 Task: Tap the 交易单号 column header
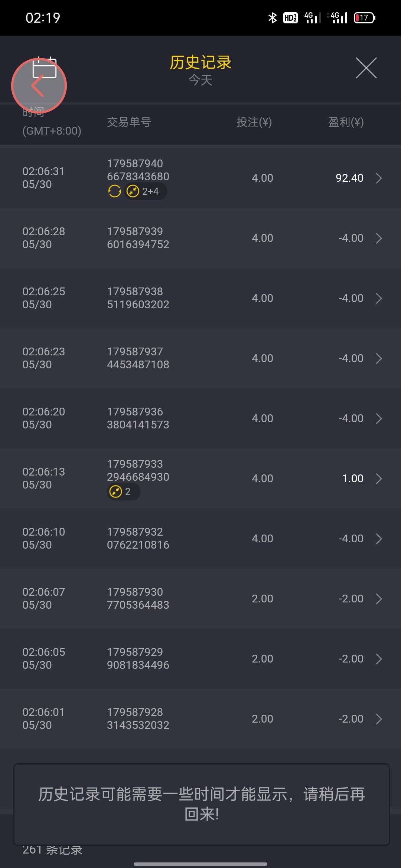point(129,122)
